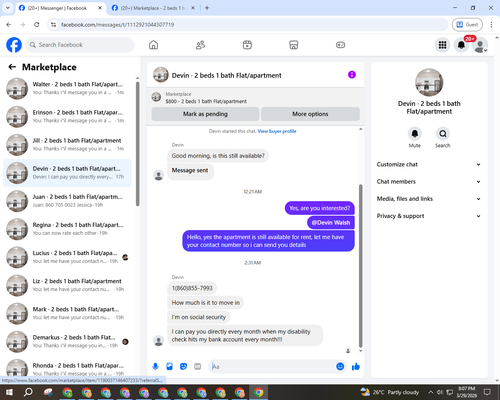Open the Facebook menu grid icon
Screen dimensions: 500x400
(442, 45)
